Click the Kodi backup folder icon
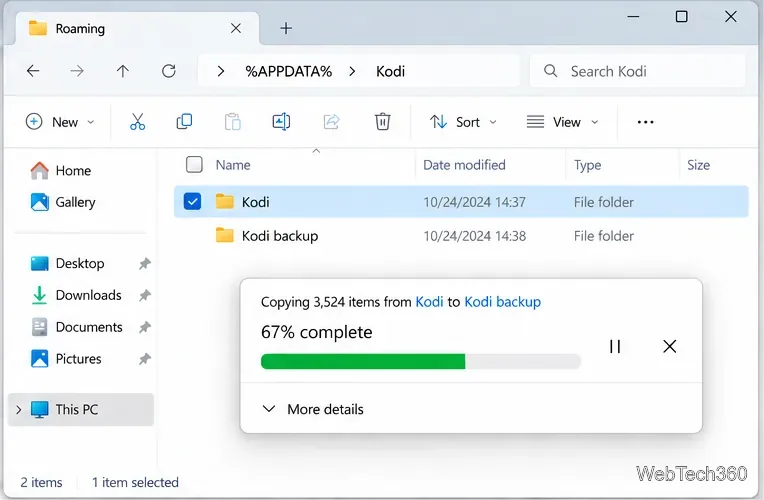764x500 pixels. [225, 235]
